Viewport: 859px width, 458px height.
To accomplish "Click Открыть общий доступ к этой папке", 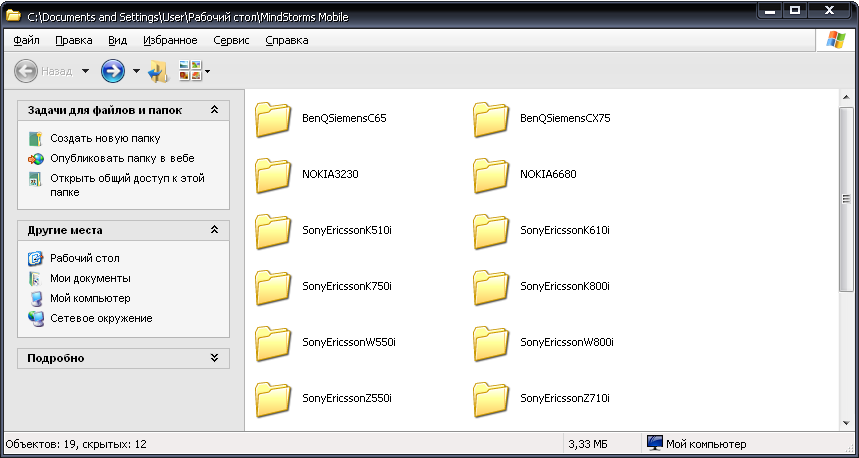I will click(x=127, y=185).
